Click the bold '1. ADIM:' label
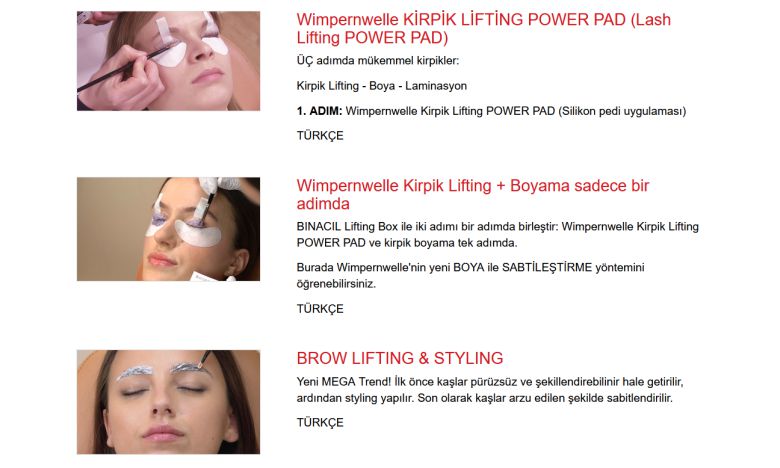 [319, 111]
